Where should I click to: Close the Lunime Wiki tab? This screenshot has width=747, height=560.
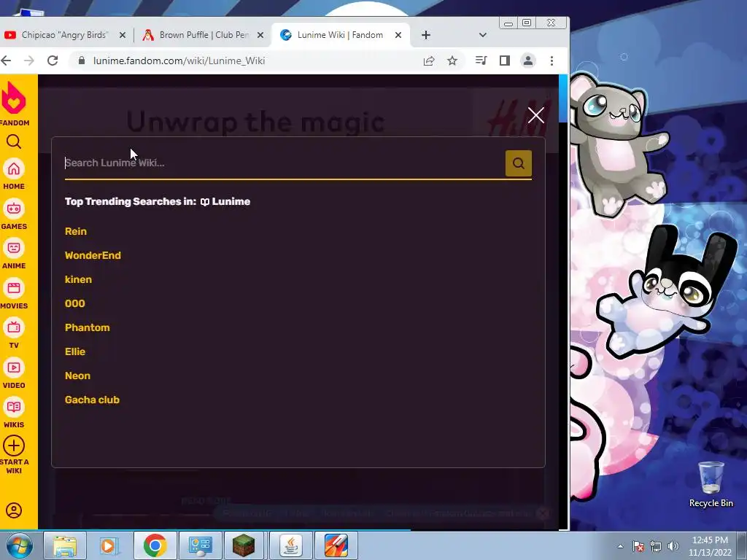pyautogui.click(x=398, y=35)
